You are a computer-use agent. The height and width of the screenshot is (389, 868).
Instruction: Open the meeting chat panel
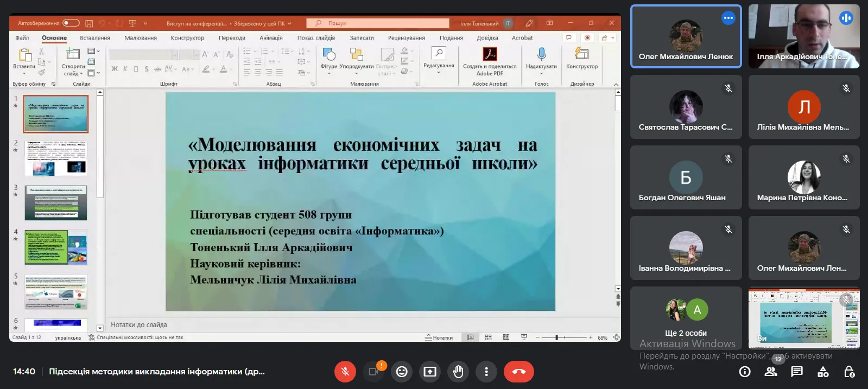point(797,372)
